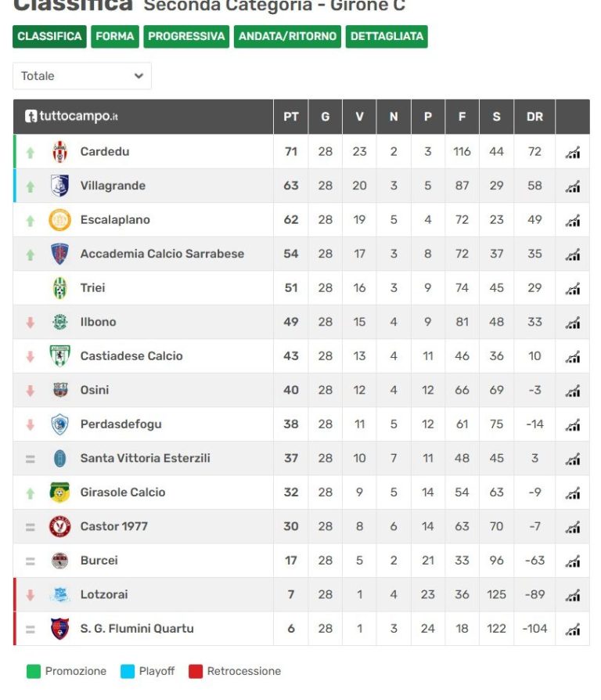Click the Girasole Calcio crest icon
This screenshot has width=601, height=700.
pos(59,493)
